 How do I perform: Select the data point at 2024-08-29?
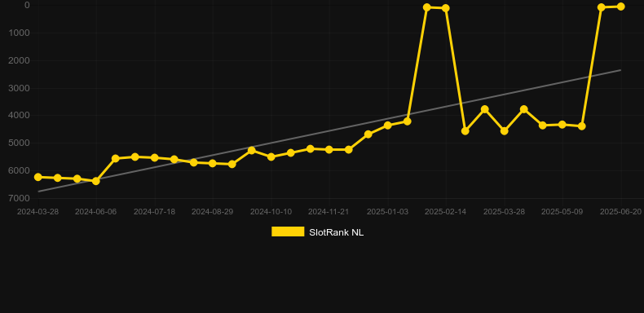point(212,163)
